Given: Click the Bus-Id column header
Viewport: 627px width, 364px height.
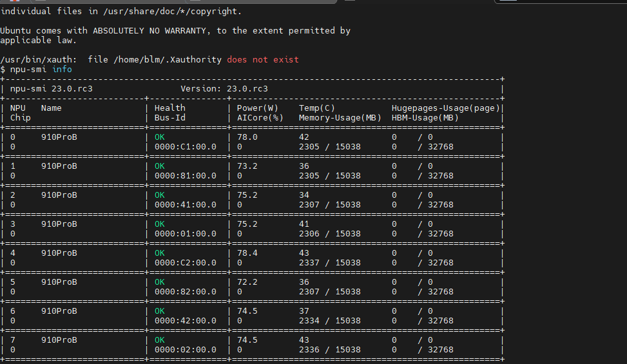Looking at the screenshot, I should pyautogui.click(x=170, y=117).
